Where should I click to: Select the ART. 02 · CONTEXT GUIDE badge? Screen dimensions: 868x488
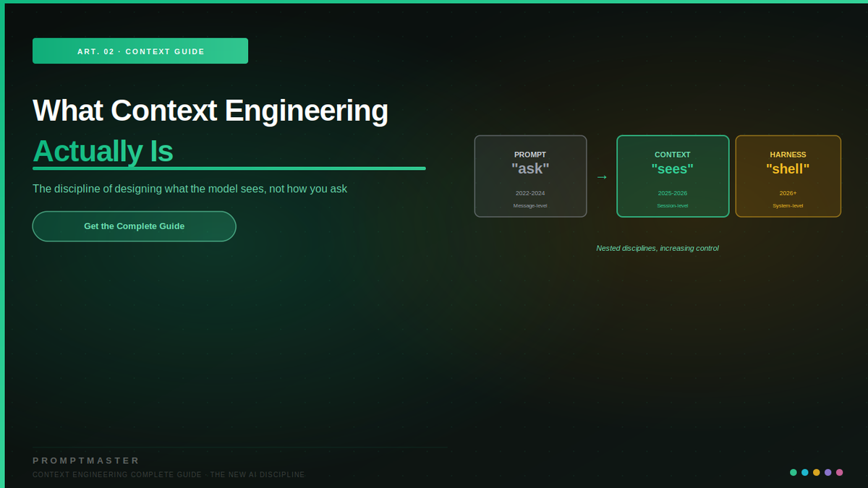click(140, 51)
